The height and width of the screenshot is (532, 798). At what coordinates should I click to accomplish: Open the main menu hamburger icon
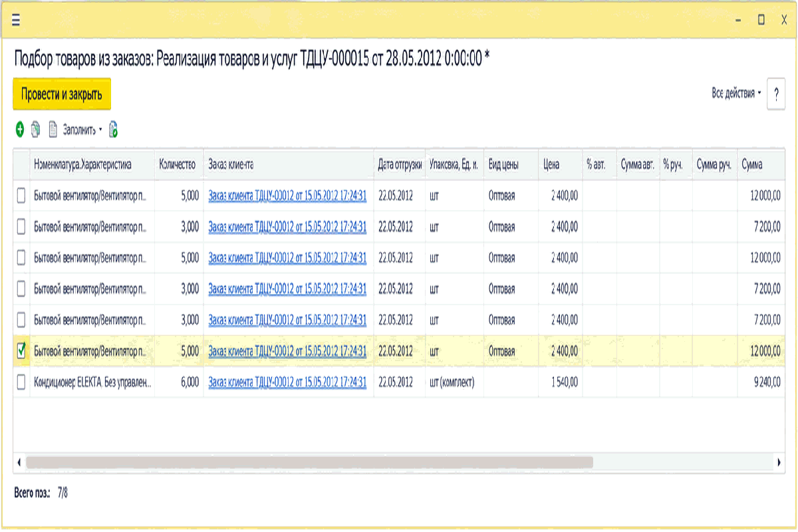16,20
